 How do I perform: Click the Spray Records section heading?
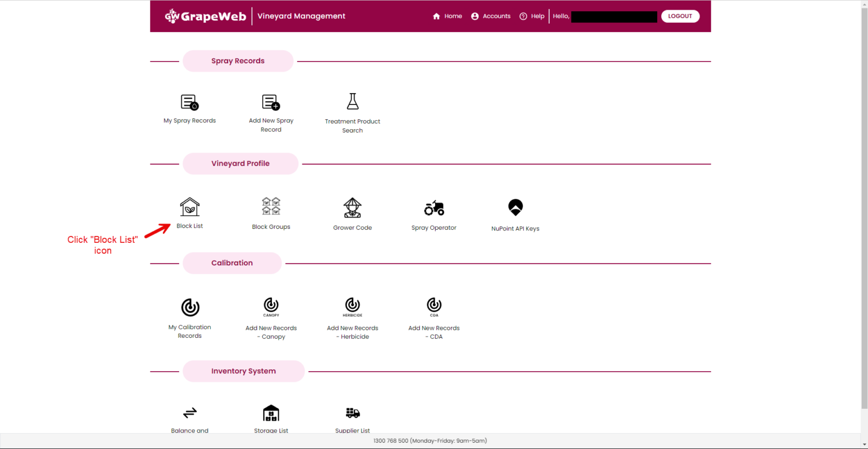tap(238, 61)
